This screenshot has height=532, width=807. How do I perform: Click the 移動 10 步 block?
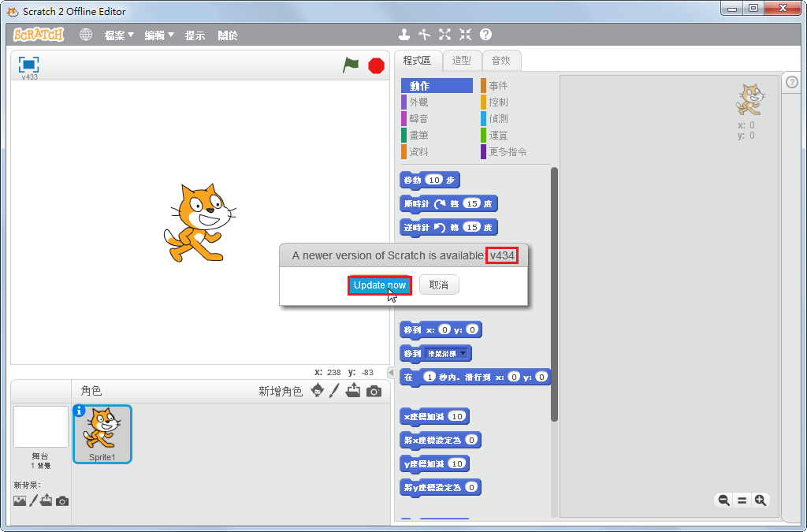430,180
